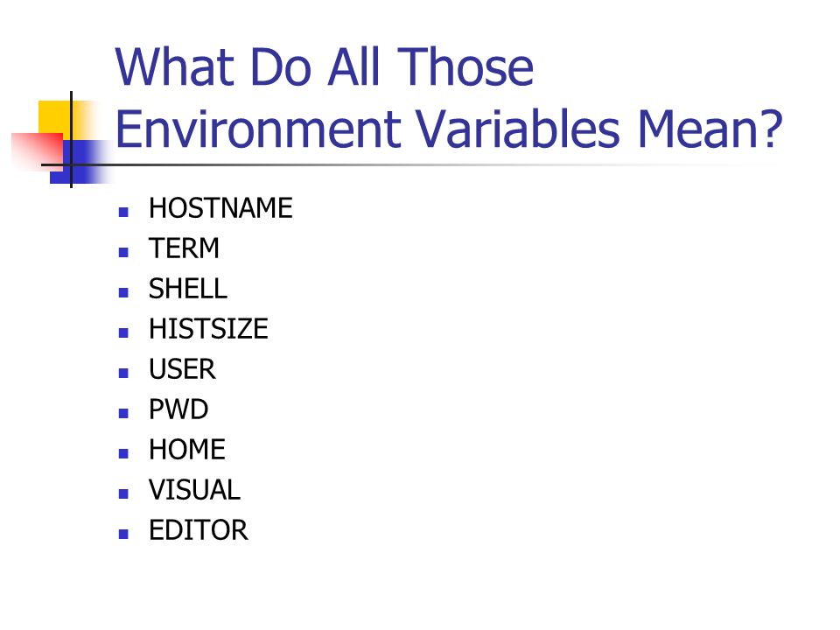Screen dimensions: 840x630
Task: Select the VISUAL bullet text
Action: (194, 490)
